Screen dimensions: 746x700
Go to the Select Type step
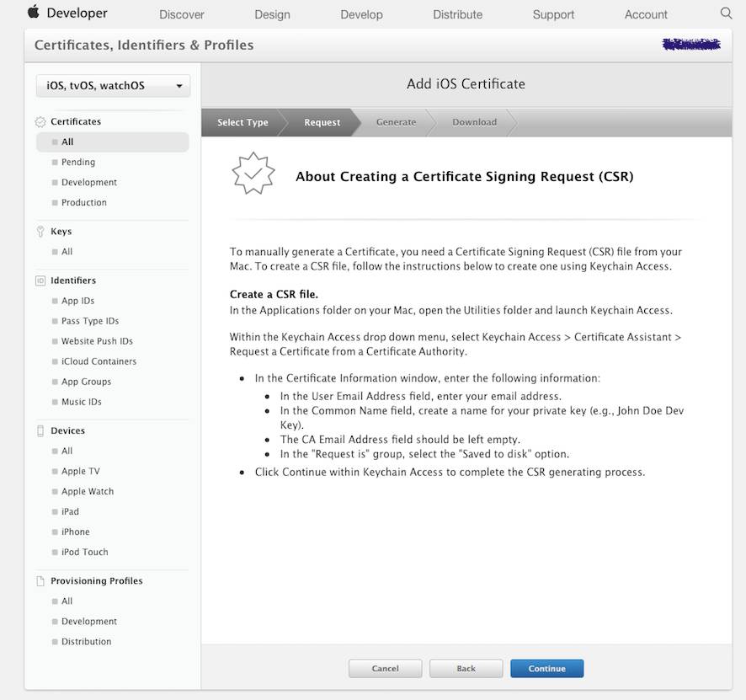tap(242, 122)
